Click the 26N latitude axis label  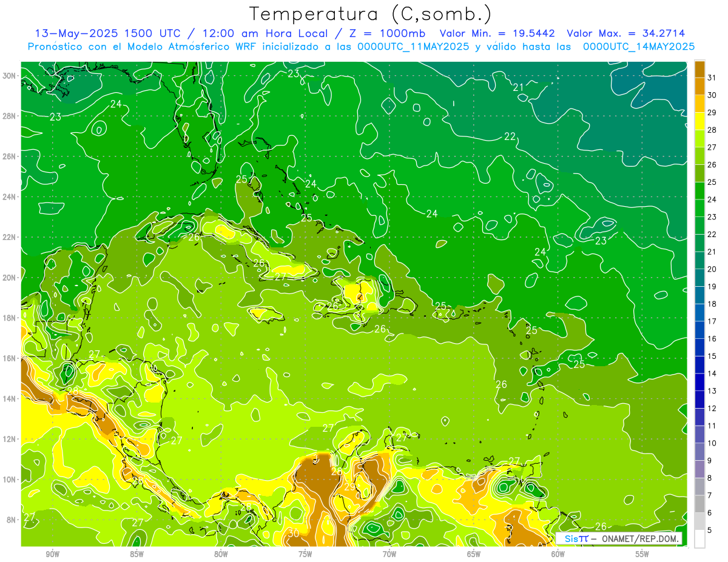point(10,156)
